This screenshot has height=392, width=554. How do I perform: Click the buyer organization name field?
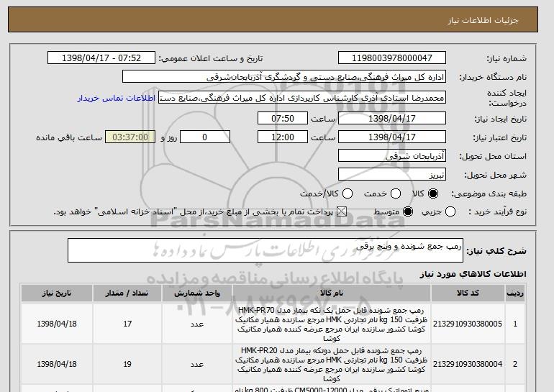coord(284,77)
